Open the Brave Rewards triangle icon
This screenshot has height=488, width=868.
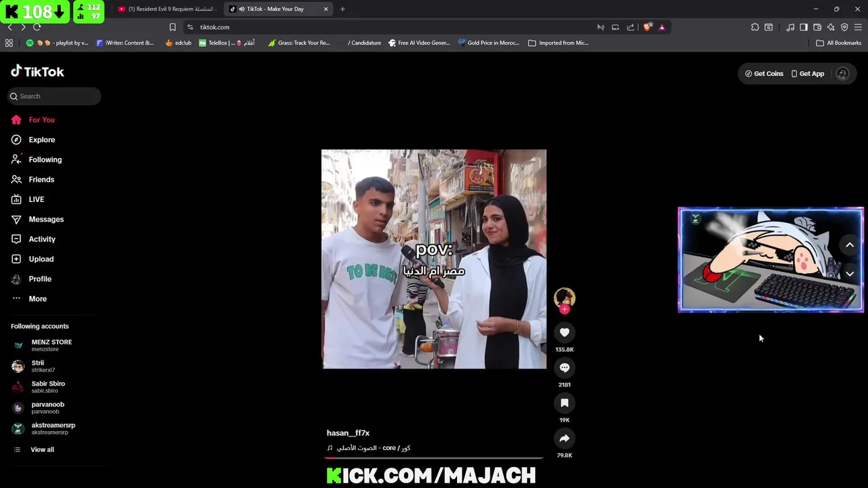662,27
